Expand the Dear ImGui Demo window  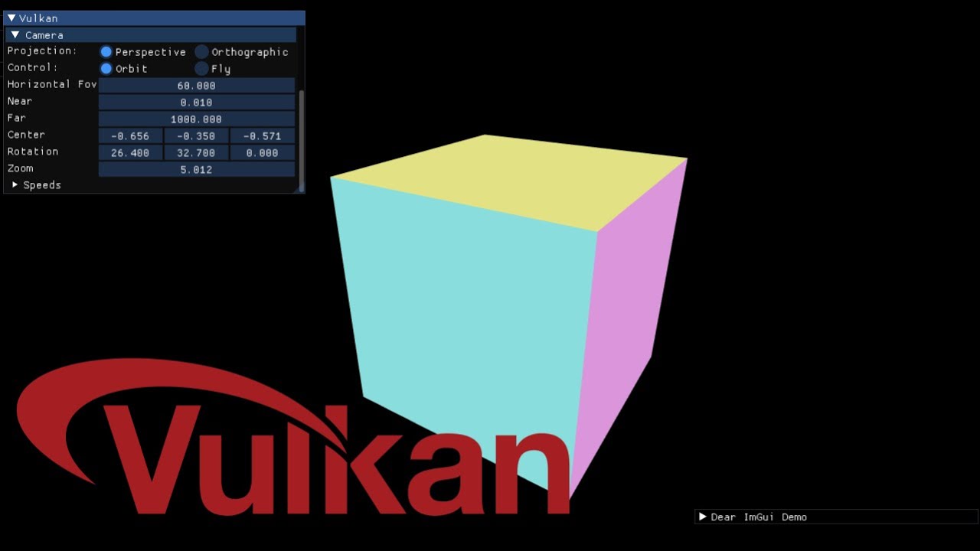point(703,517)
